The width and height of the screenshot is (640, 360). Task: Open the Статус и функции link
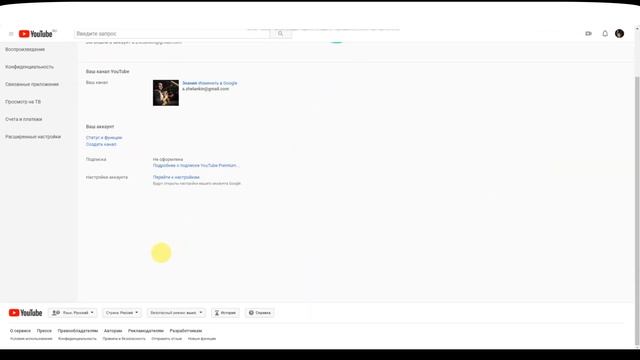(104, 138)
